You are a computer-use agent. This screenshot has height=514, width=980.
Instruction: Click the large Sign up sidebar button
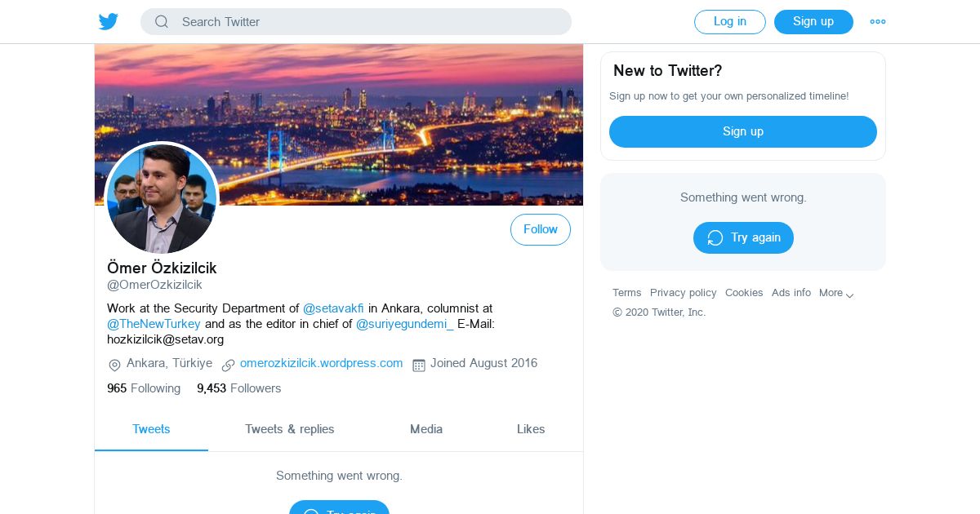point(742,131)
